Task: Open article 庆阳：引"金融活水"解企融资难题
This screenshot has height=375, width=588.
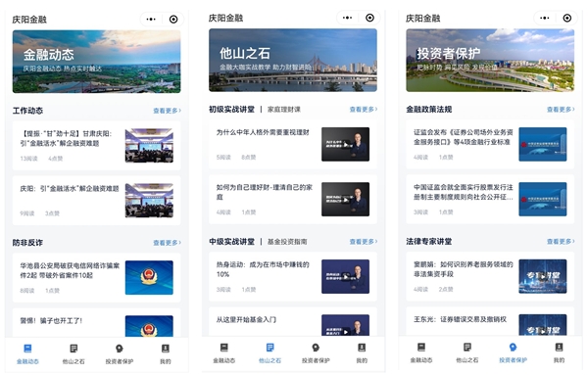Action: click(96, 201)
